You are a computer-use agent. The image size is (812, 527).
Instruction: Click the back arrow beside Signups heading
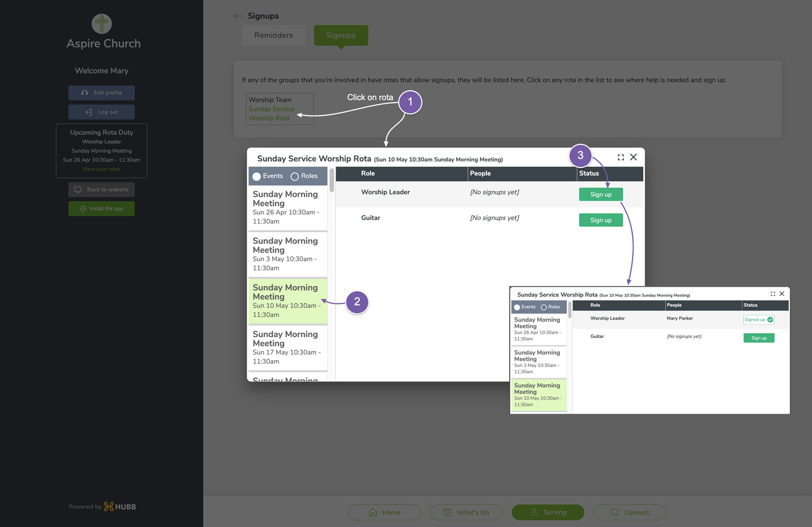point(238,16)
